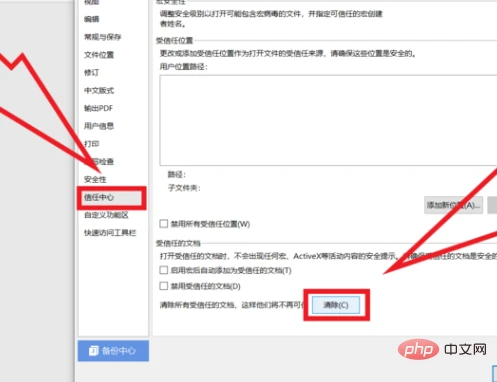Open the 常规与保存 options category
Screen dimensions: 497x382
(x=103, y=37)
